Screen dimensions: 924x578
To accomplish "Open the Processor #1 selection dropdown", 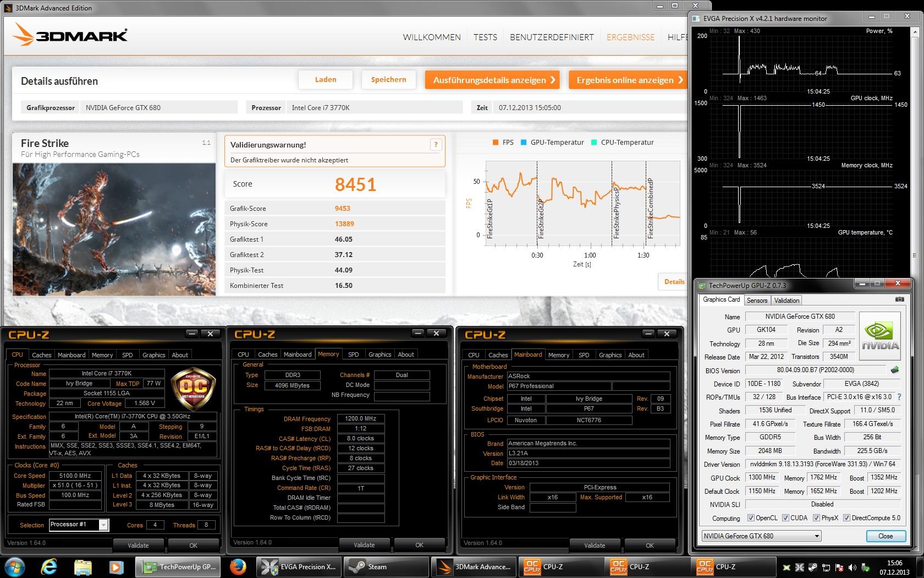I will tap(103, 525).
